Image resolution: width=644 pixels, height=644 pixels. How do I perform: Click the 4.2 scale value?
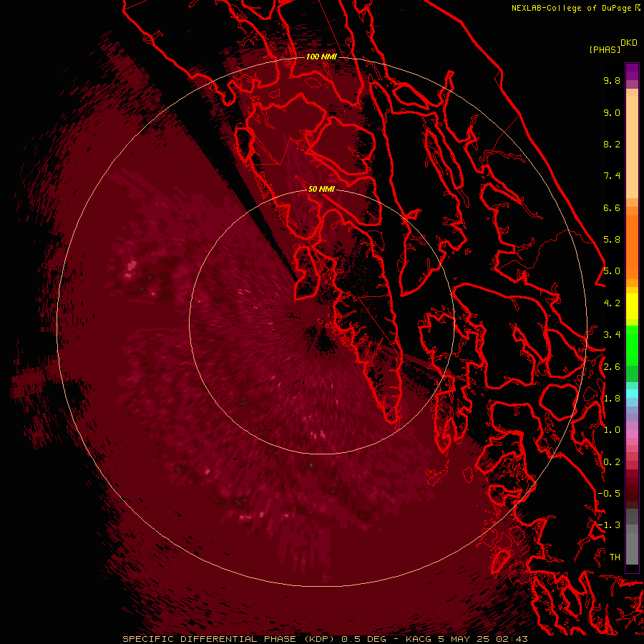coord(612,303)
